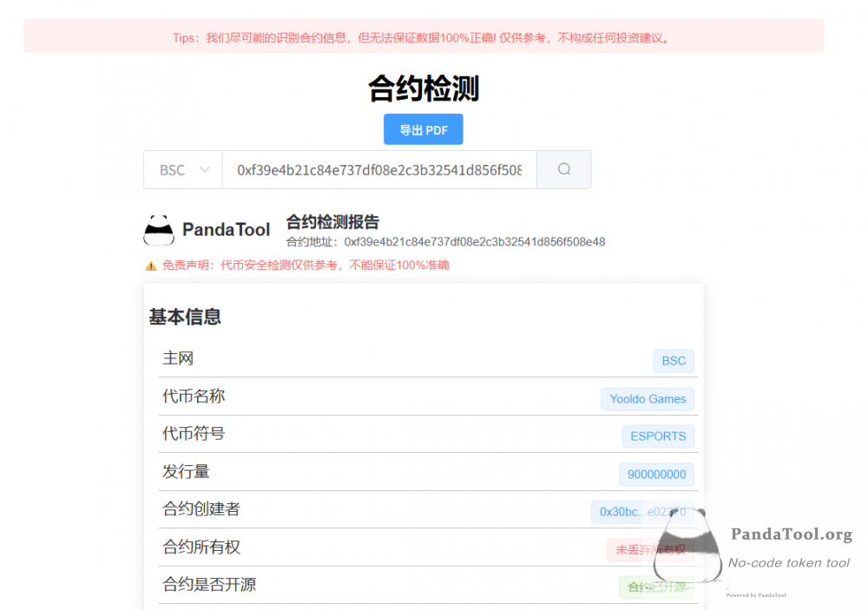The image size is (868, 610).
Task: Open the BSC network dropdown
Action: [182, 170]
